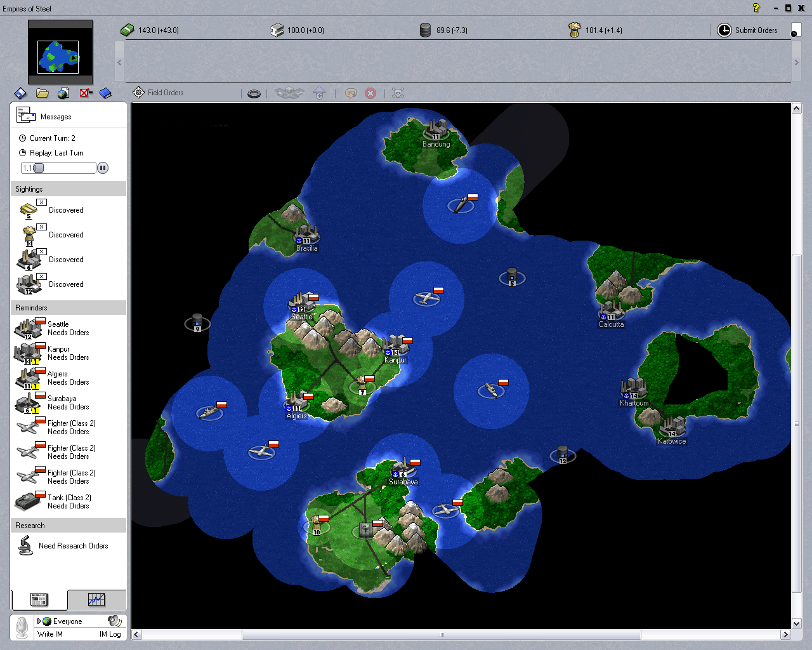Click the replay progress slider
The image size is (812, 650).
tap(58, 168)
